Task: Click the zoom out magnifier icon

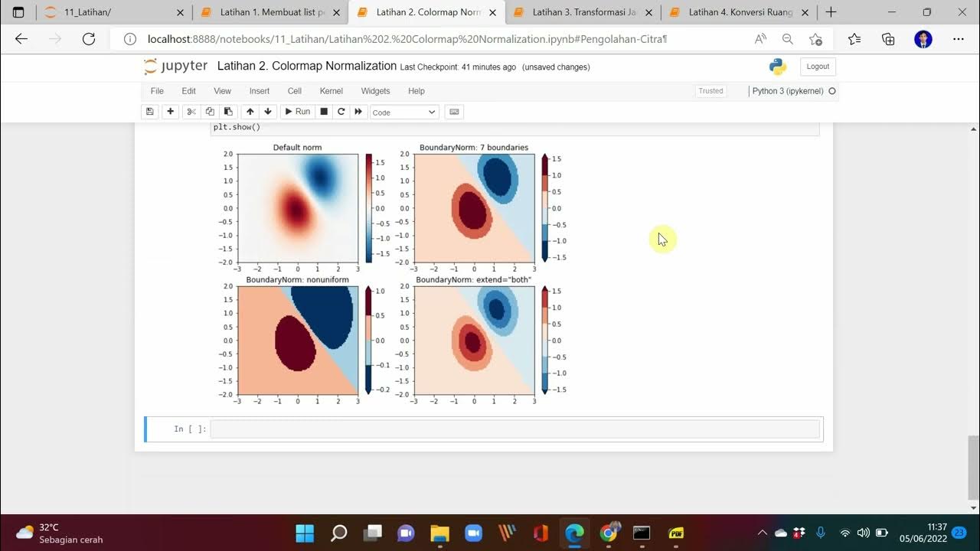Action: (x=787, y=39)
